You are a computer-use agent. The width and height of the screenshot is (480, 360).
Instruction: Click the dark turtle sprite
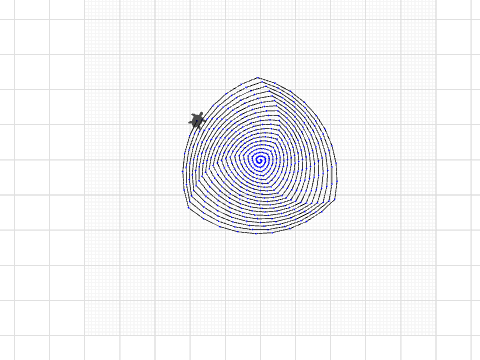point(197,120)
